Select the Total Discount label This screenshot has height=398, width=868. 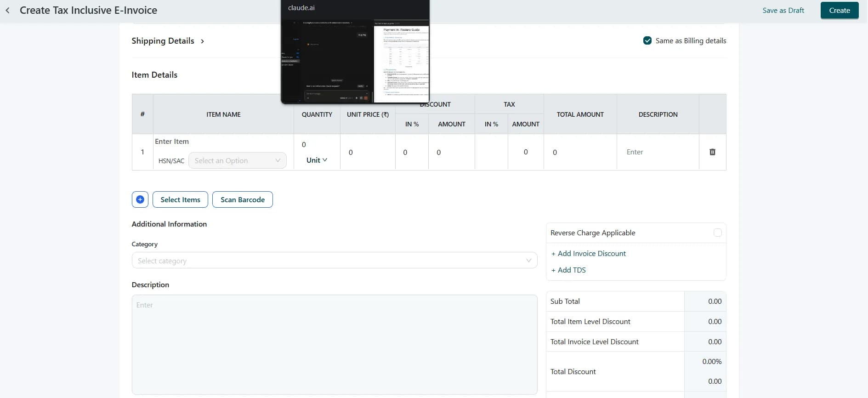point(573,371)
